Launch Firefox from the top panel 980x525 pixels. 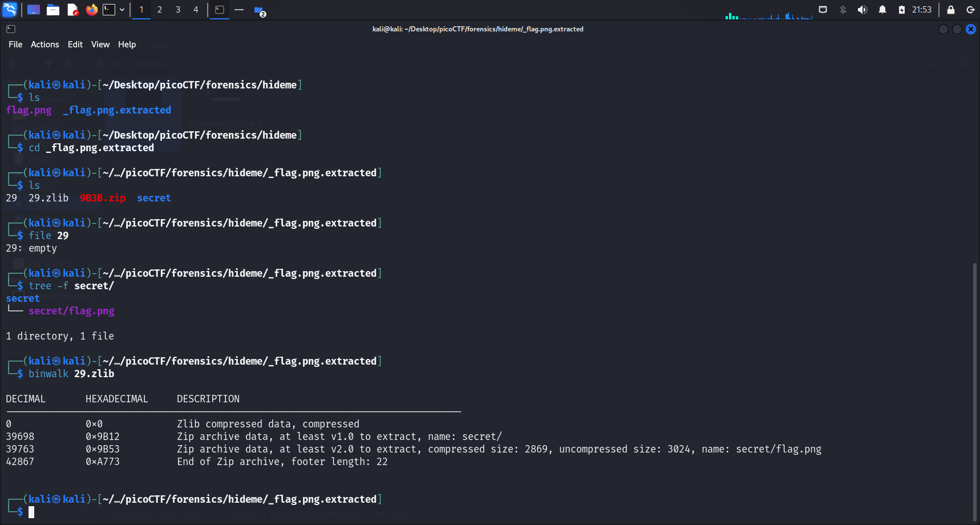tap(91, 10)
